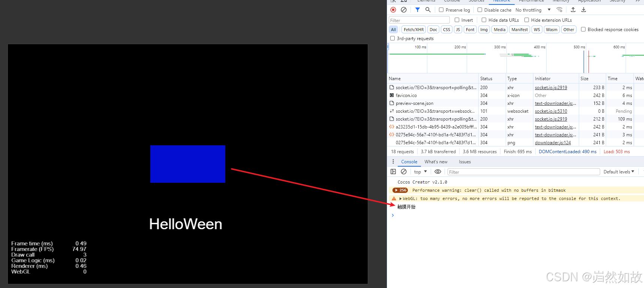Switch to the Console drawer tab
This screenshot has height=288, width=644.
point(409,162)
